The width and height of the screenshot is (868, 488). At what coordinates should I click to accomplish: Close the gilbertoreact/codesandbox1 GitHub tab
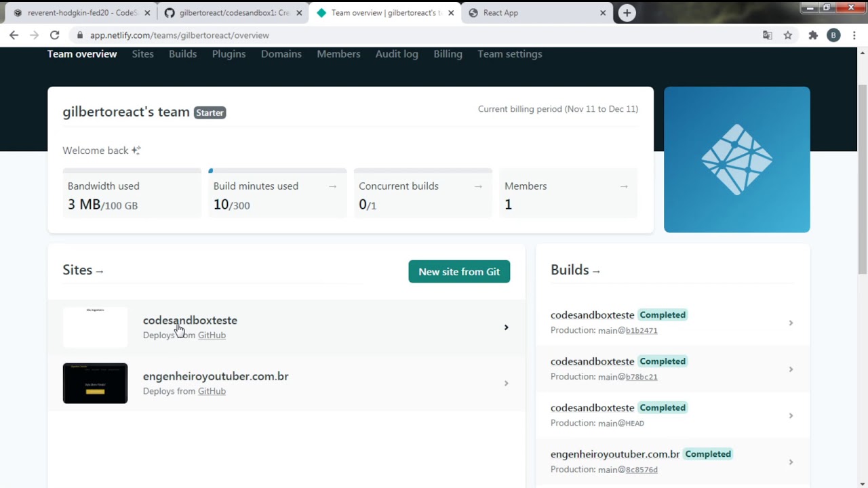[x=299, y=13]
